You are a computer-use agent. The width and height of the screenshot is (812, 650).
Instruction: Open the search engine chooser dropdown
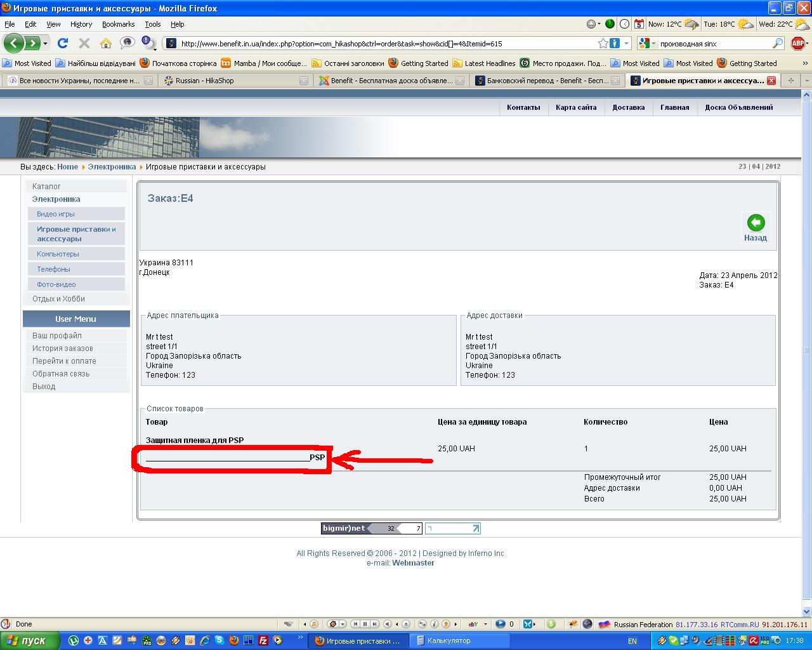pos(653,43)
